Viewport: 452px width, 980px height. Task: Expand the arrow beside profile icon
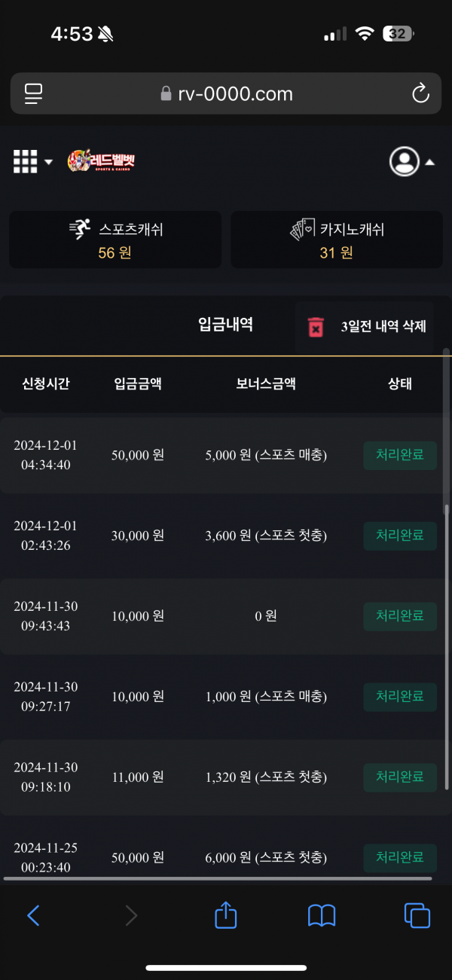[x=429, y=162]
